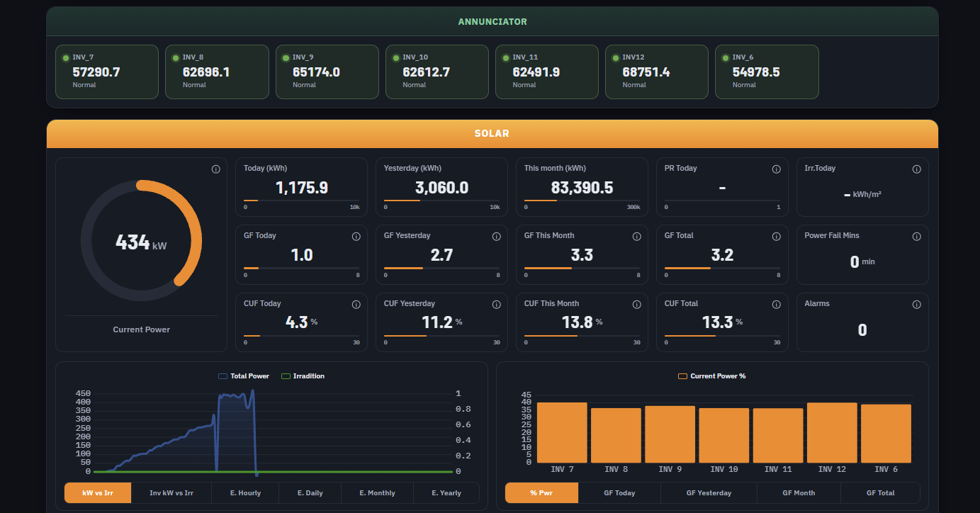980x513 pixels.
Task: Open the INV12 annunciator card
Action: (x=657, y=72)
